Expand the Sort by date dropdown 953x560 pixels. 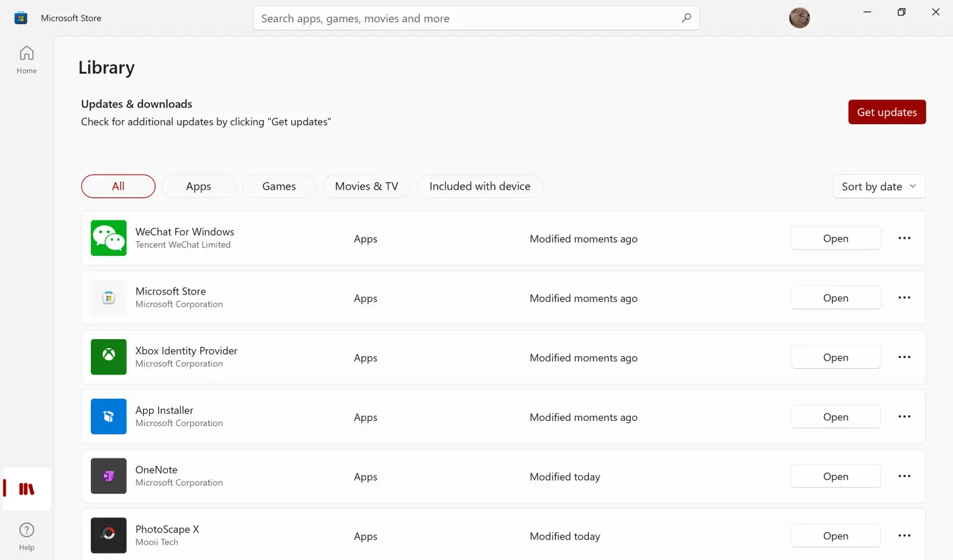[x=879, y=187]
